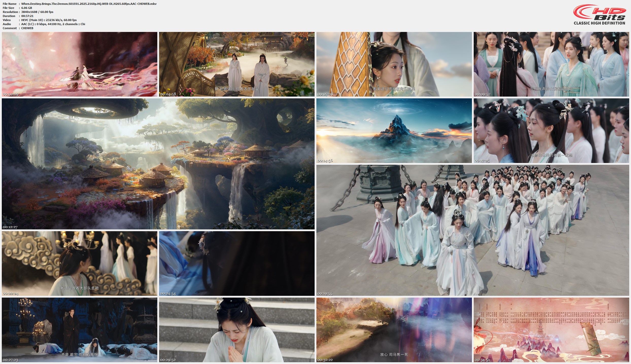Click the resolution value 3840x1608 / 60.00 fps
This screenshot has width=631, height=364.
click(37, 12)
